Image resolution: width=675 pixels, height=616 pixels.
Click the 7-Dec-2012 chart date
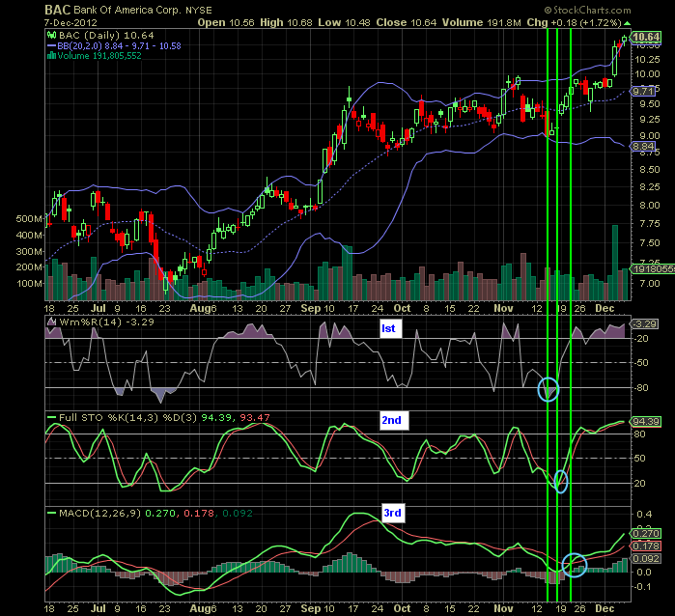(70, 23)
